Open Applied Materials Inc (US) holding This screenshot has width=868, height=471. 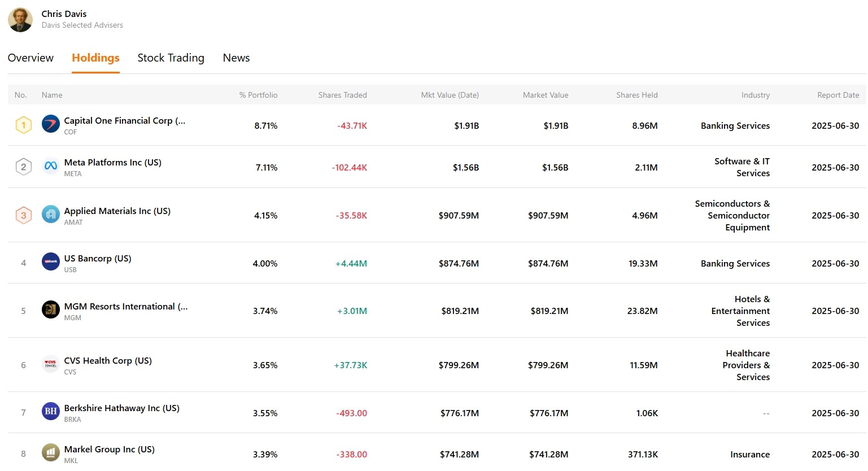[117, 211]
